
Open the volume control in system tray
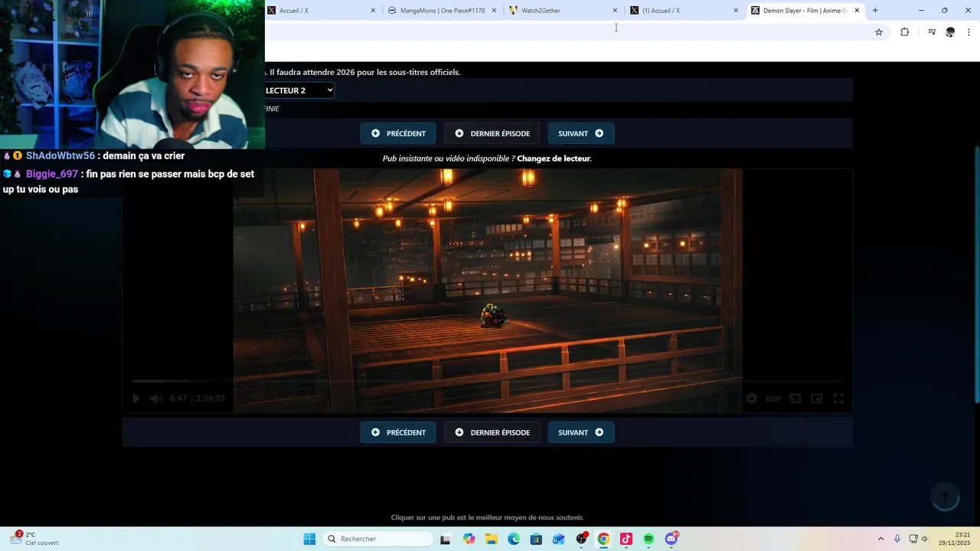(x=924, y=539)
